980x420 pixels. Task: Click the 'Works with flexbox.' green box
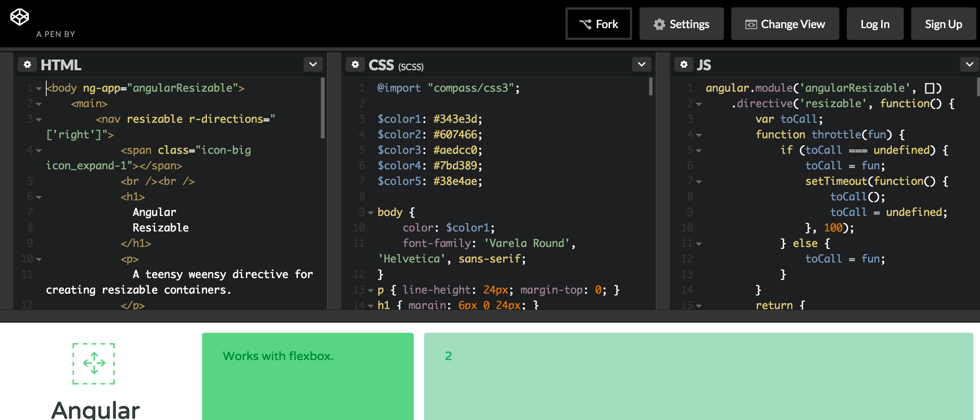pos(308,376)
